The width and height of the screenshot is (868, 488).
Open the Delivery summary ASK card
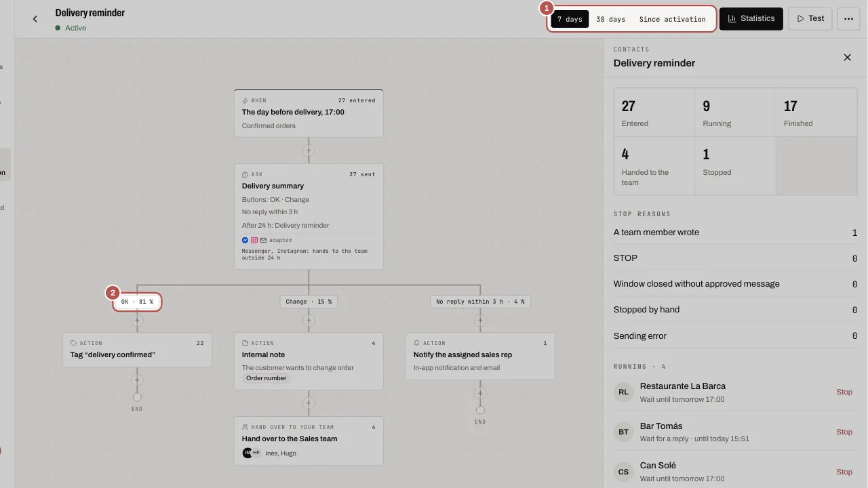pos(309,217)
